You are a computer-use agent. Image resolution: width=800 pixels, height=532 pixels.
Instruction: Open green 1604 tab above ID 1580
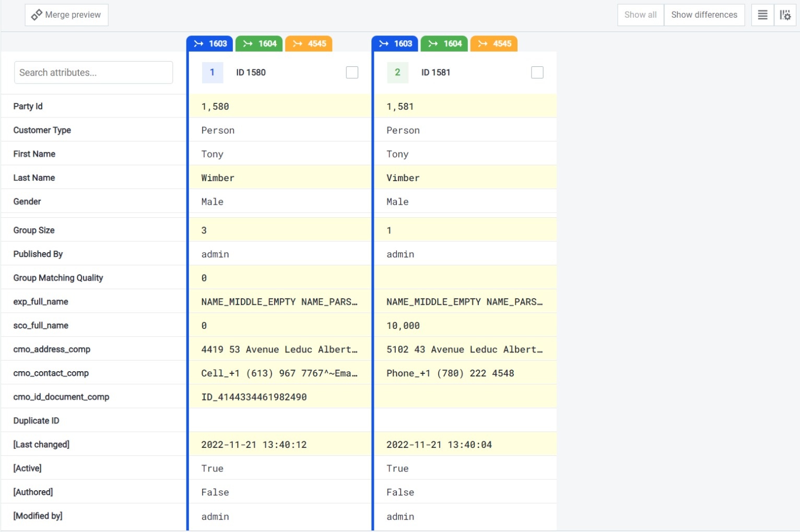pos(260,44)
